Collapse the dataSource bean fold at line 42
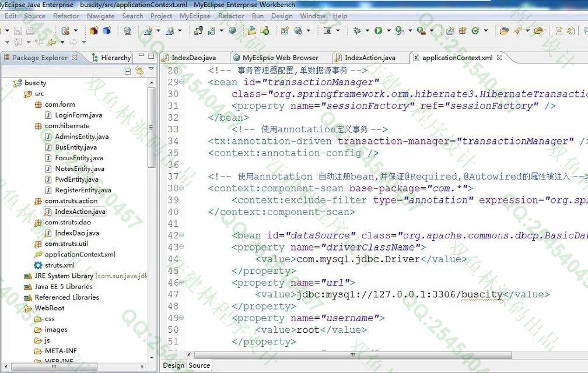The width and height of the screenshot is (588, 373). click(x=182, y=235)
